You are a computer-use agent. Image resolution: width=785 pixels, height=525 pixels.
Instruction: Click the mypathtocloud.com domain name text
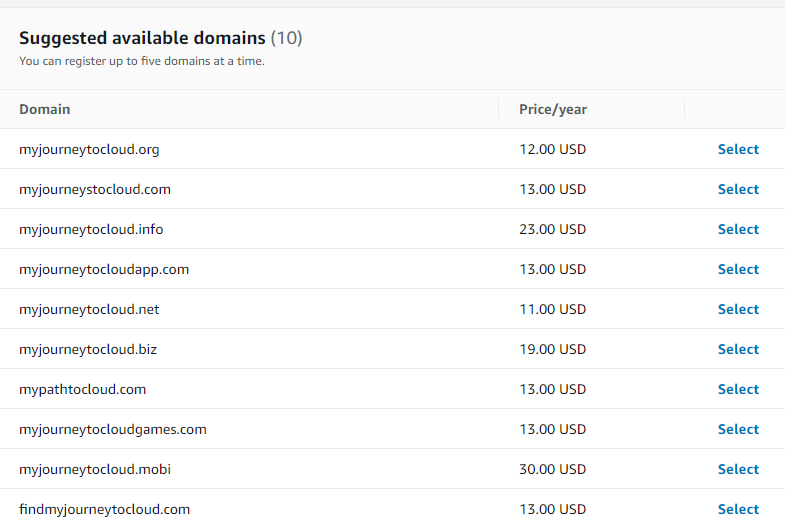pyautogui.click(x=83, y=389)
